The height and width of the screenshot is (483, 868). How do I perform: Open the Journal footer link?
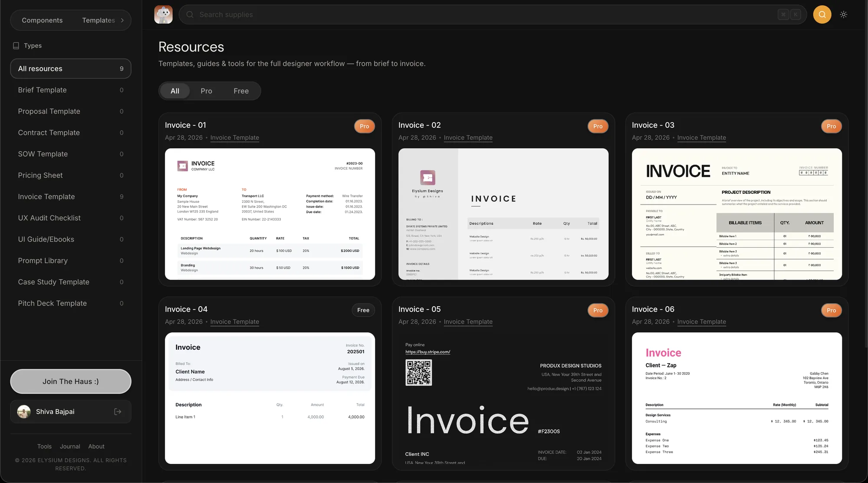(x=70, y=446)
